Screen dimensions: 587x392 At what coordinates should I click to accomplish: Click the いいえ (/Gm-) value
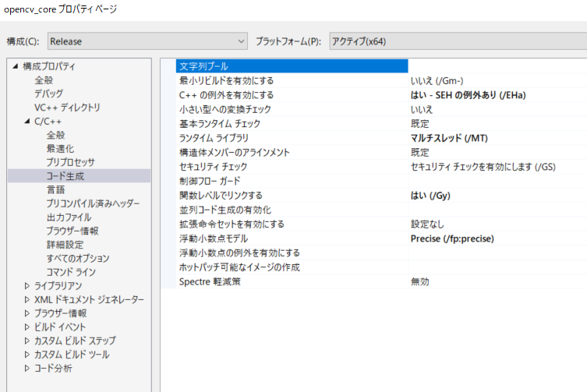coord(437,80)
